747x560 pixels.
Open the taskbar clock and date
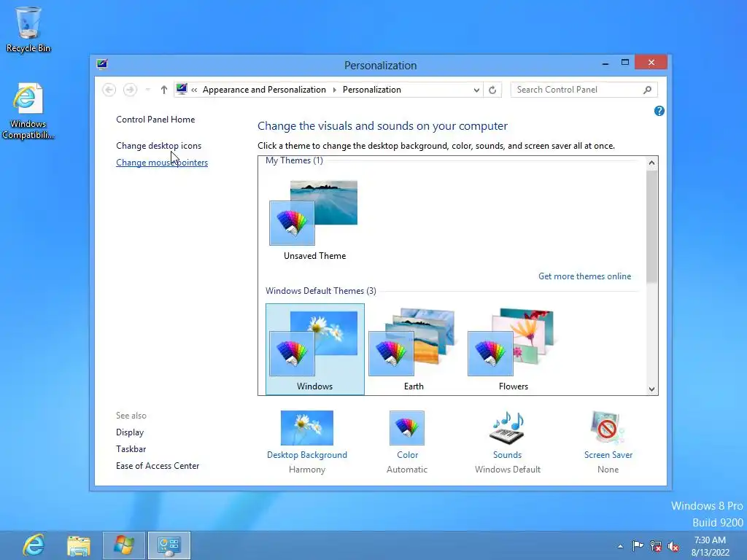tap(711, 546)
